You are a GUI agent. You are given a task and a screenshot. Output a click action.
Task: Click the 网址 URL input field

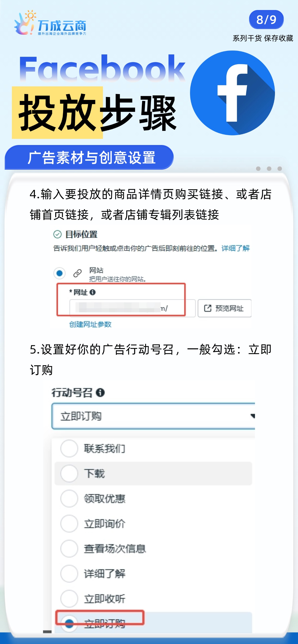click(x=132, y=308)
